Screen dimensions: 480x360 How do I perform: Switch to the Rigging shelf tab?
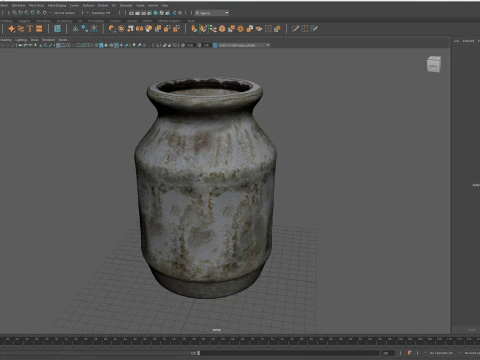(24, 21)
